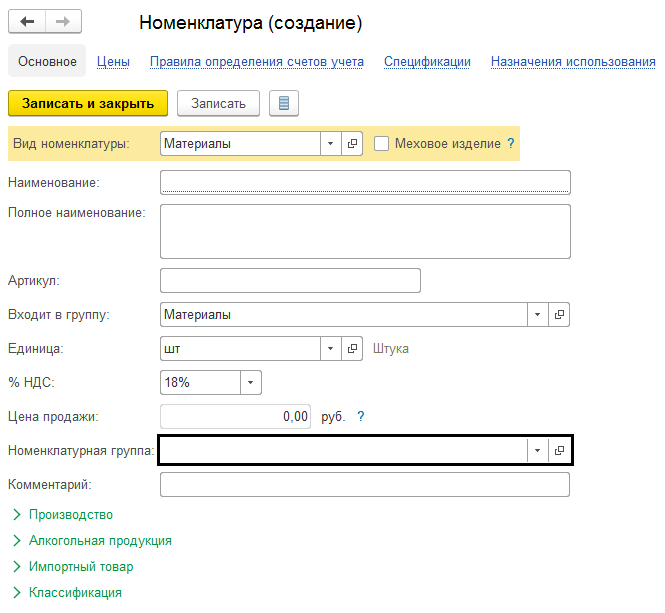The image size is (665, 613).
Task: Click the Наименование input field
Action: (x=365, y=182)
